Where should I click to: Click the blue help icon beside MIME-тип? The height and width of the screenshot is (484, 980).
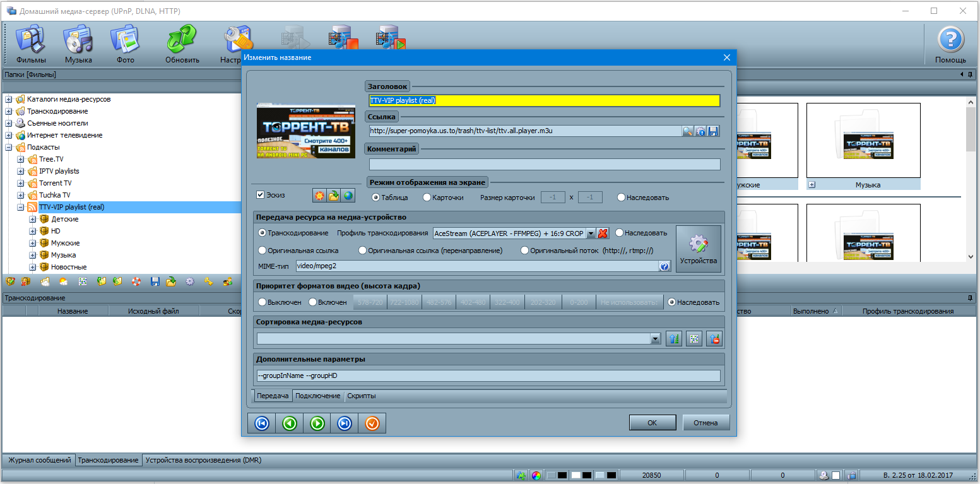(664, 266)
